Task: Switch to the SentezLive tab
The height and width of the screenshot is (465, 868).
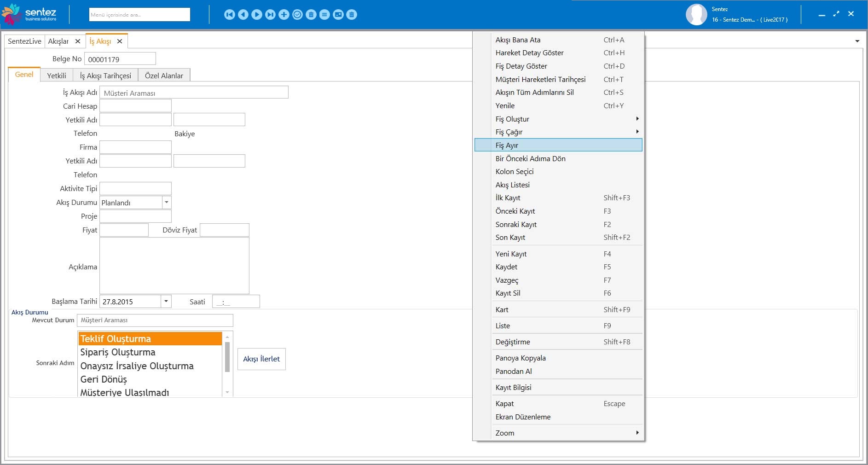Action: pyautogui.click(x=24, y=41)
